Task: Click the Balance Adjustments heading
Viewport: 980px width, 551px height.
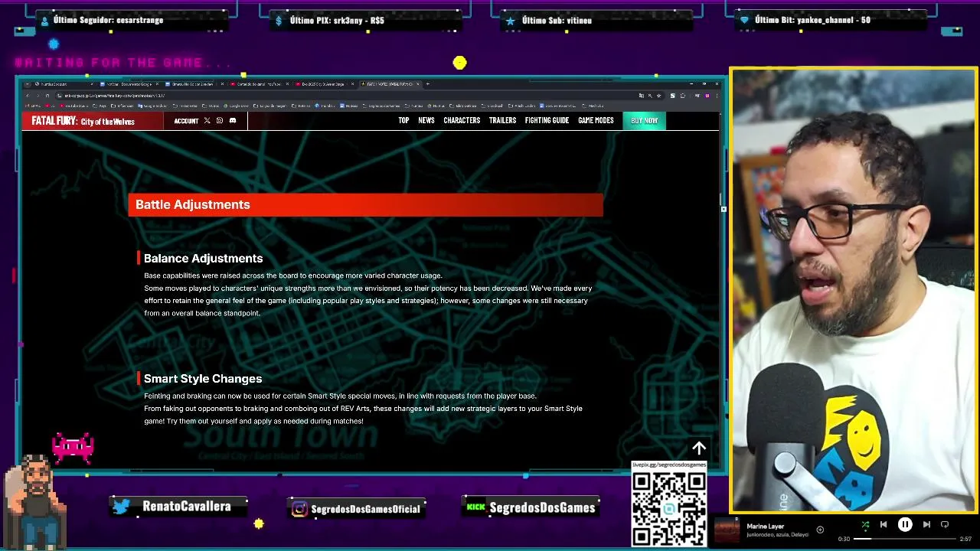Action: point(203,259)
